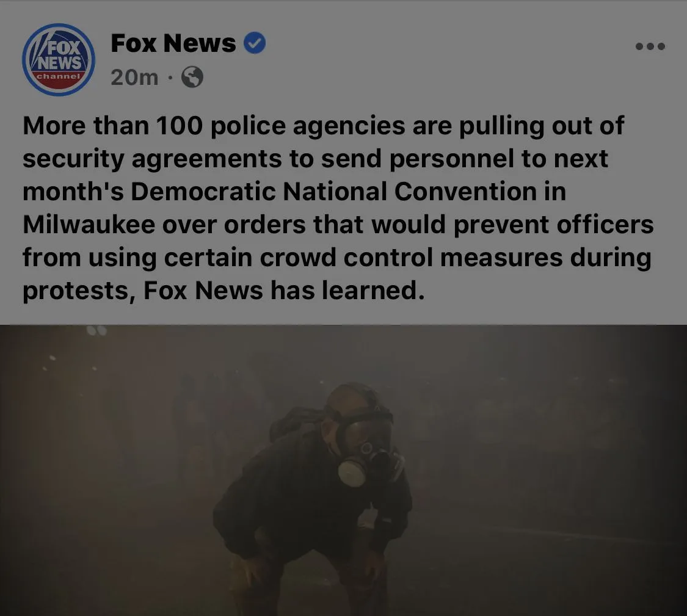Click the blue verified badge
Image resolution: width=687 pixels, height=616 pixels.
[255, 43]
